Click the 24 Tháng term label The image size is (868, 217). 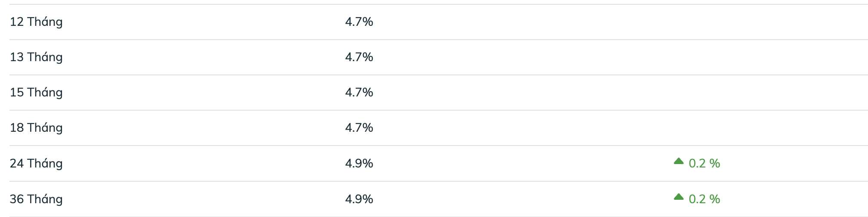pyautogui.click(x=36, y=164)
